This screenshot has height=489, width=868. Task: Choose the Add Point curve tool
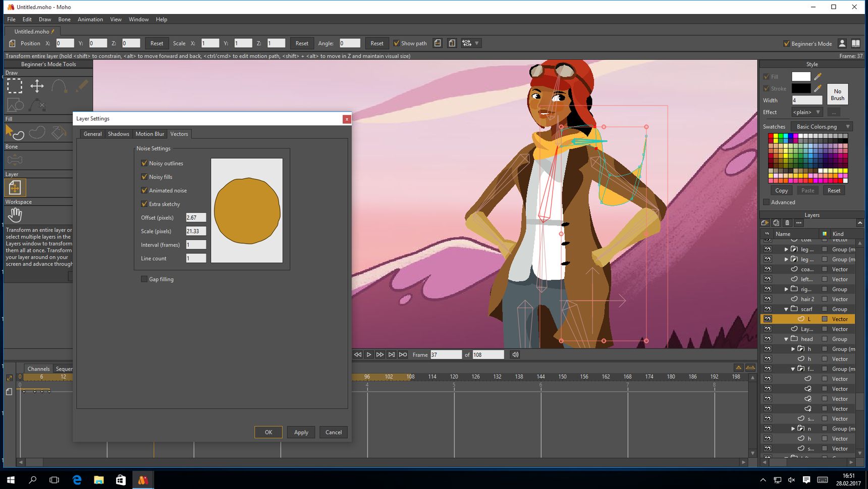[x=59, y=86]
